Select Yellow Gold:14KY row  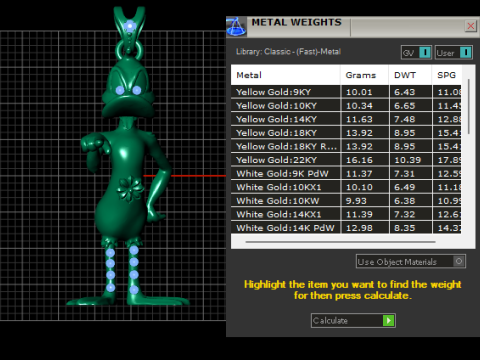[346, 119]
